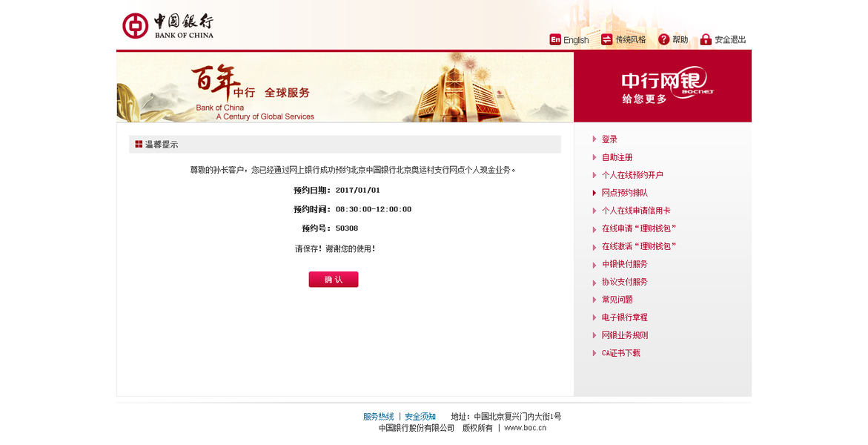This screenshot has height=445, width=868.
Task: Click www.boc.cn in the footer
Action: click(x=525, y=427)
